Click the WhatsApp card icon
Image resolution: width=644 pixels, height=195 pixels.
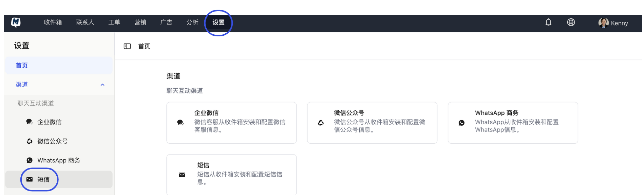point(461,123)
